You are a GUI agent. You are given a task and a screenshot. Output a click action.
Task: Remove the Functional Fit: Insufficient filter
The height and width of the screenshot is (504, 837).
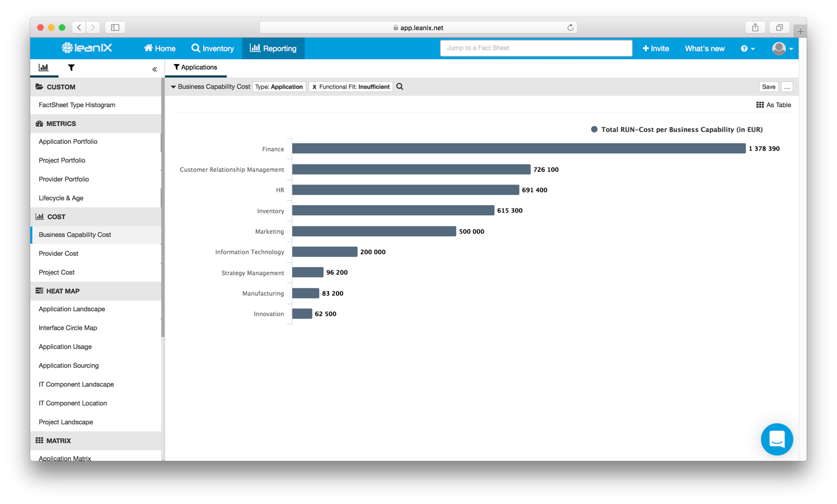coord(314,86)
